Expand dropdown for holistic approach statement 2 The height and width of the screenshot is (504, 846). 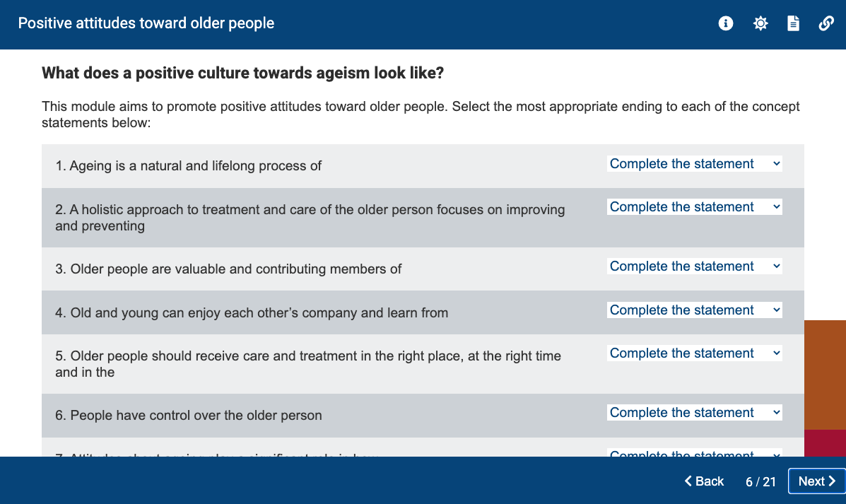click(694, 206)
